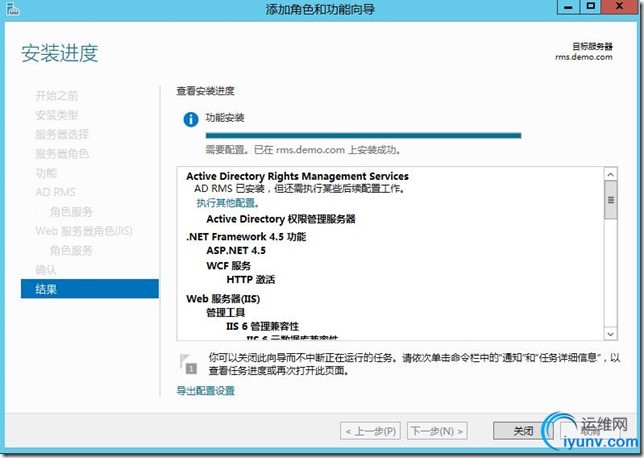The image size is (644, 458).
Task: Click the 下一步(N) button
Action: [437, 431]
